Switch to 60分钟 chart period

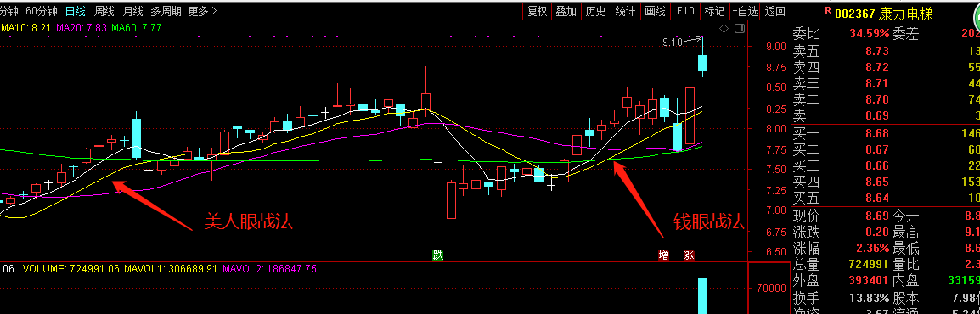pyautogui.click(x=42, y=11)
